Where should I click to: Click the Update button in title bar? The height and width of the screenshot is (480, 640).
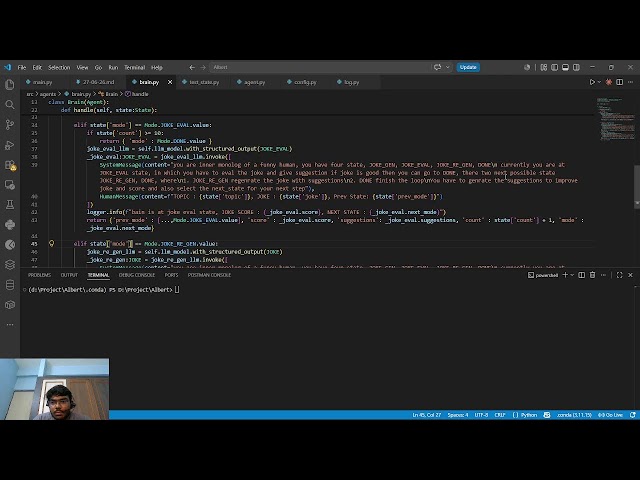pyautogui.click(x=468, y=67)
